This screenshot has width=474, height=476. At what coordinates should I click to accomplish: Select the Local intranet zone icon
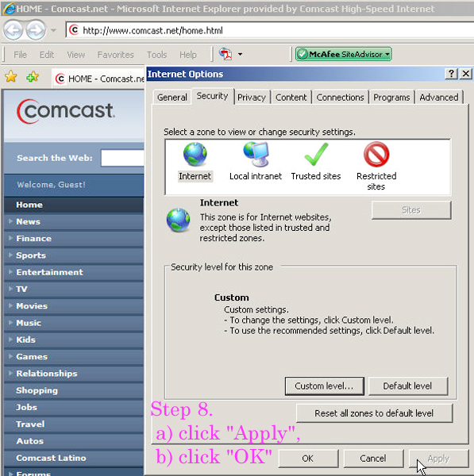click(256, 155)
